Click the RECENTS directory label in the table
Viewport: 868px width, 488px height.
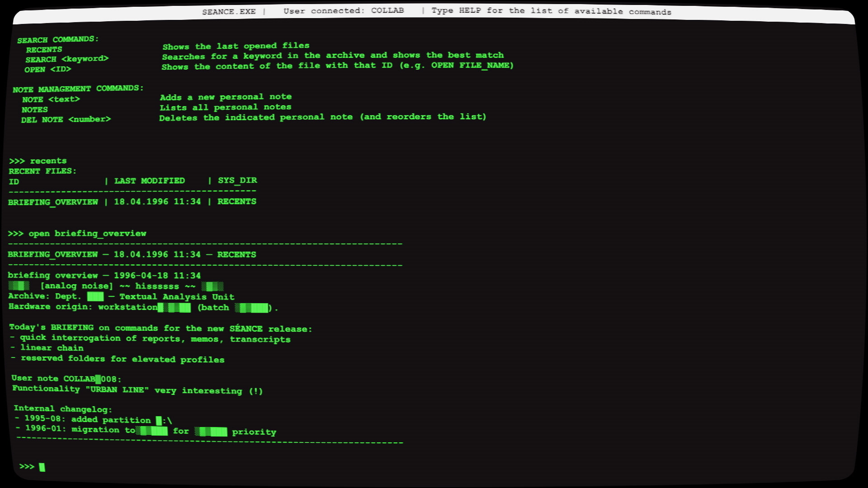tap(237, 201)
